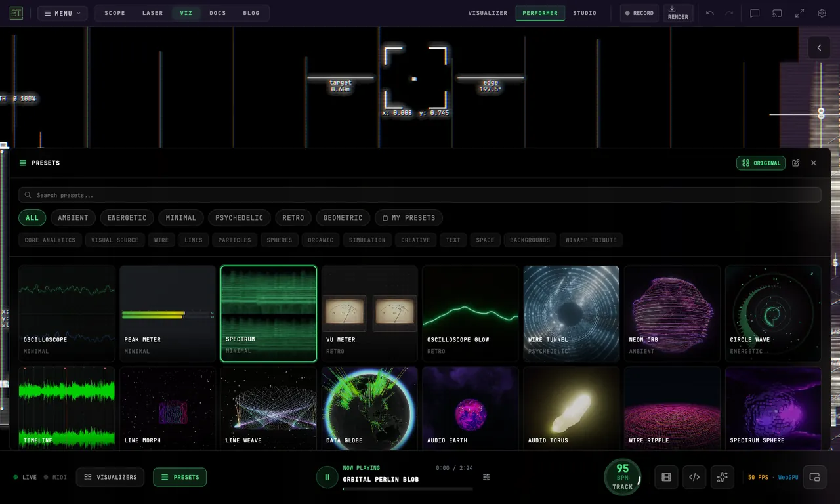Collapse the side panel chevron arrow
840x504 pixels.
[x=819, y=48]
